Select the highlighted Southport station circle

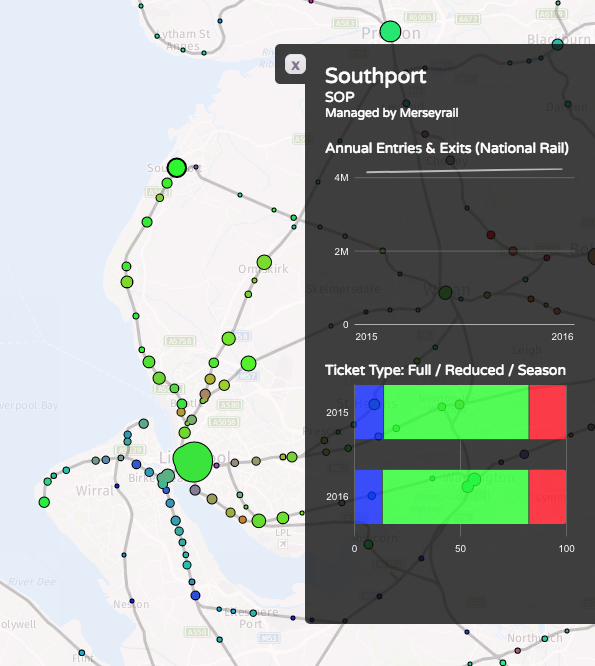click(x=177, y=168)
